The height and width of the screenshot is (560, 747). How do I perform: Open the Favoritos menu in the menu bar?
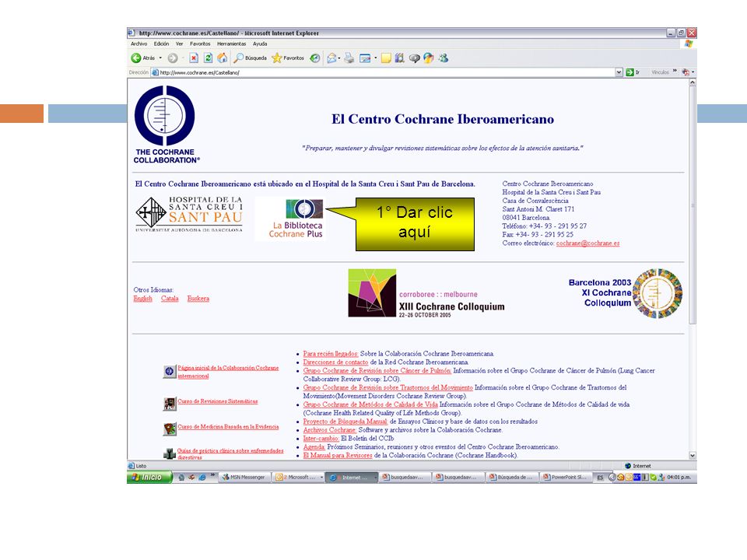[200, 44]
